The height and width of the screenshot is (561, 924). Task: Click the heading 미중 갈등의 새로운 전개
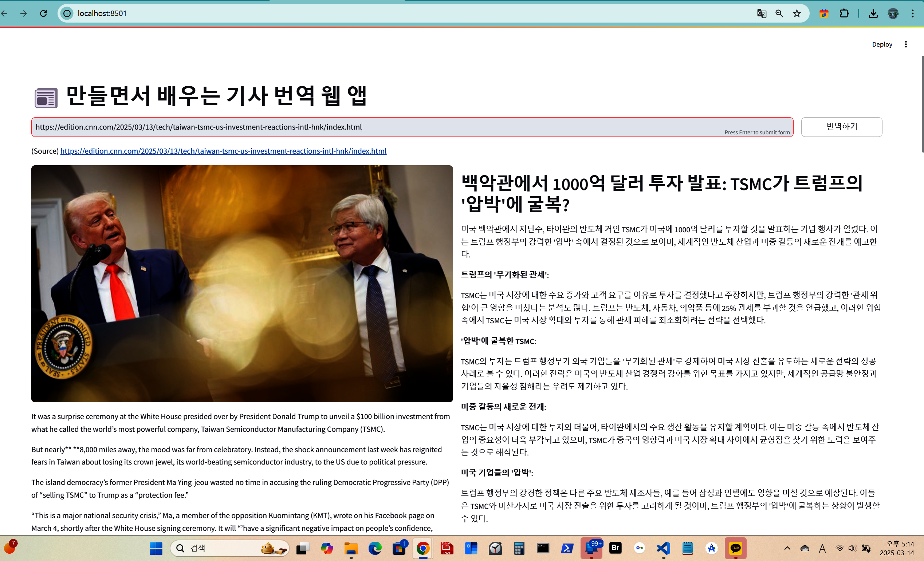point(503,407)
